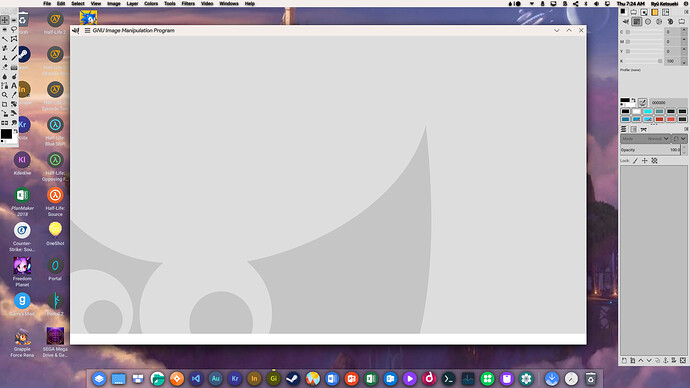The height and width of the screenshot is (388, 690).
Task: Open the Filters menu
Action: click(188, 4)
